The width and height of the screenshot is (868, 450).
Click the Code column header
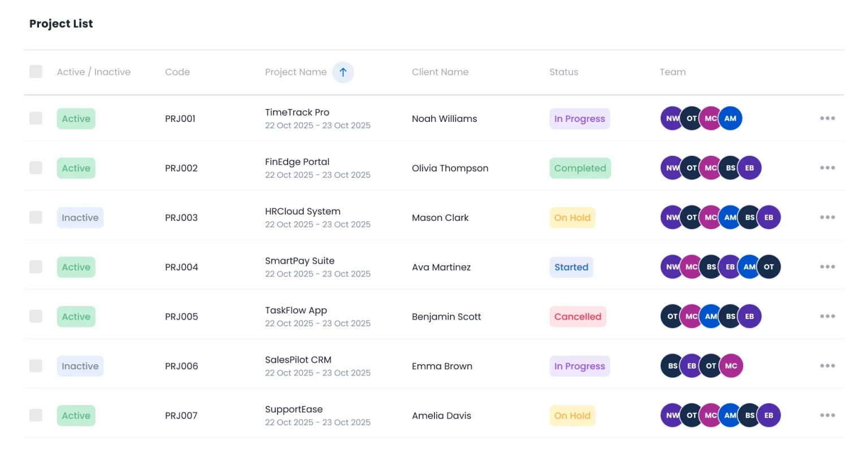click(177, 72)
